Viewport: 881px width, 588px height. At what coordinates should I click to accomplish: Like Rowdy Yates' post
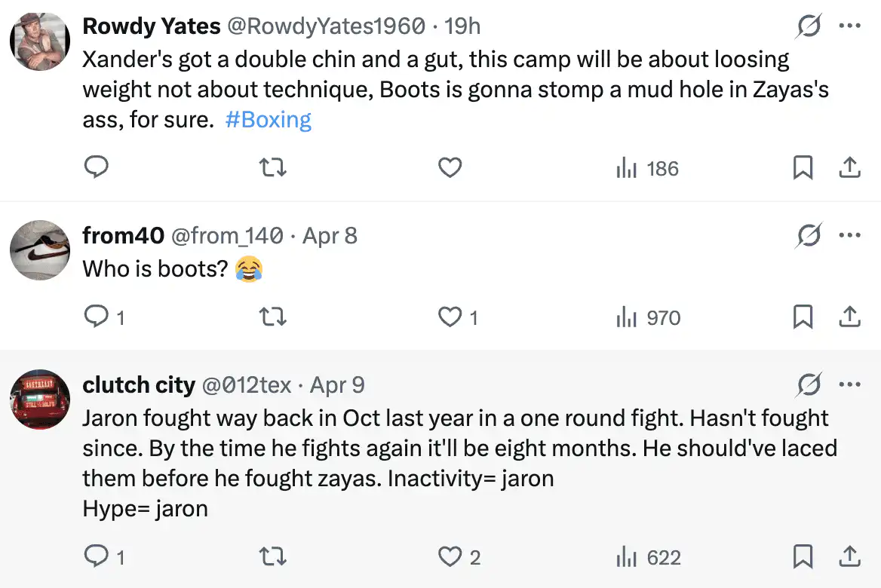450,167
